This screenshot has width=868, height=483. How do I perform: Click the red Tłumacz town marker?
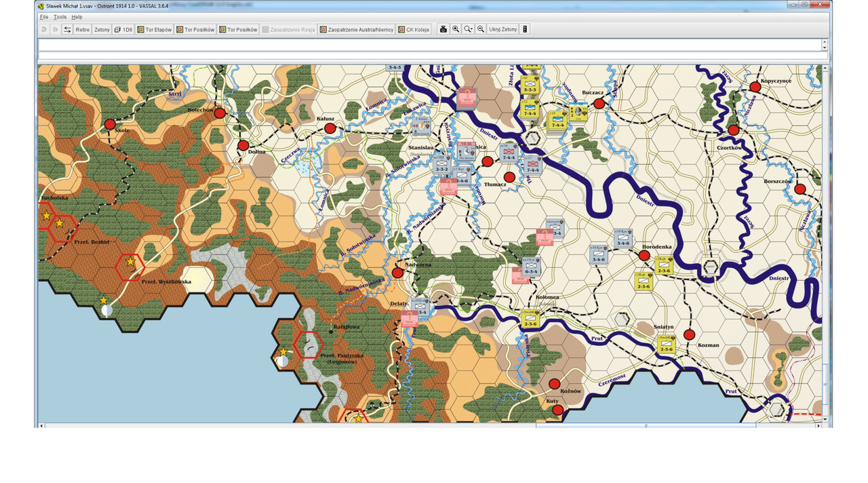[x=509, y=177]
